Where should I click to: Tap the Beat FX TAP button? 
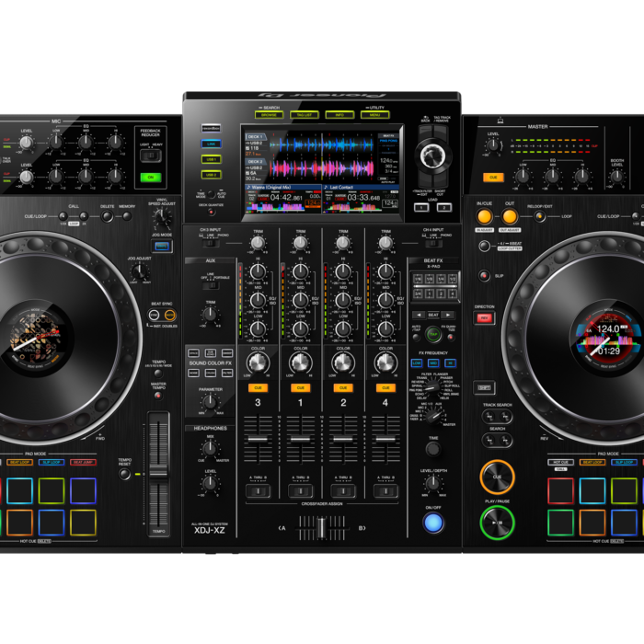pos(433,334)
